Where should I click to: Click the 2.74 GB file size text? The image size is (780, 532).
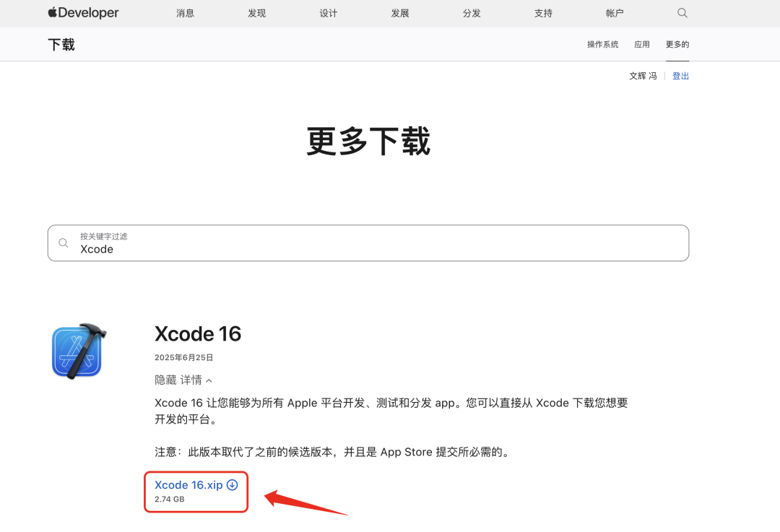(169, 500)
